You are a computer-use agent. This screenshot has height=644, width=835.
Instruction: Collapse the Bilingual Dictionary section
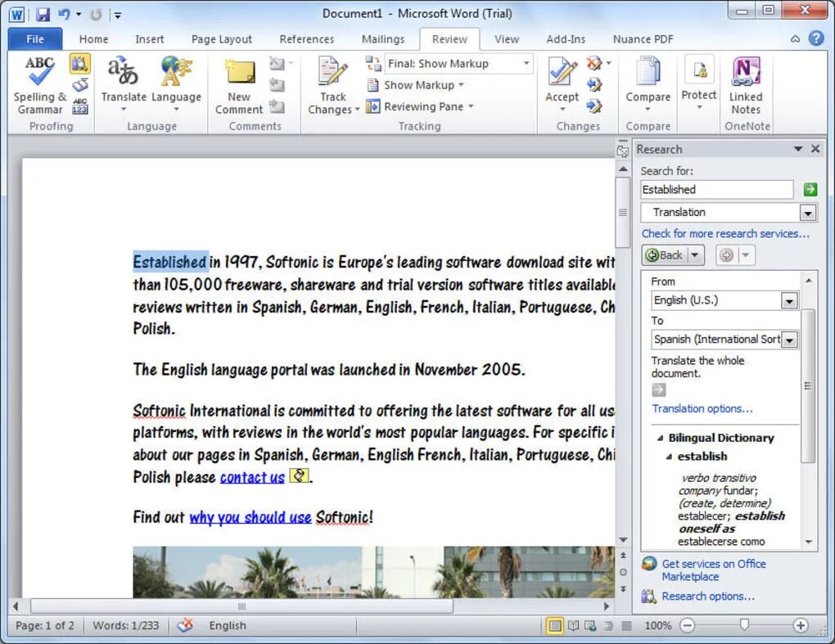pyautogui.click(x=661, y=438)
